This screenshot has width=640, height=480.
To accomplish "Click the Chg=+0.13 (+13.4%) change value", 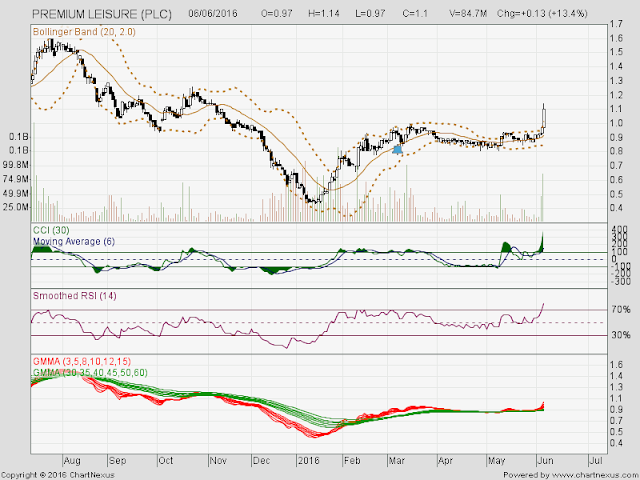I will point(542,13).
